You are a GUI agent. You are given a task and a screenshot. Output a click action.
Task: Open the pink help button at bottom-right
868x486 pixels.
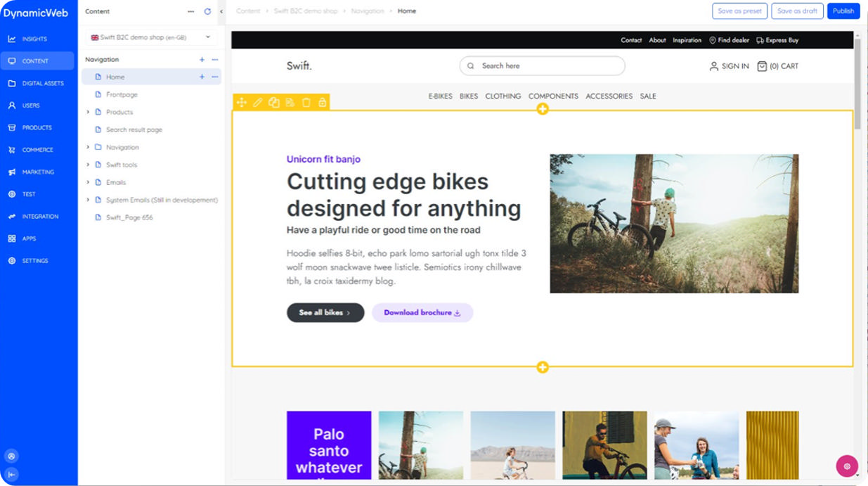[847, 466]
